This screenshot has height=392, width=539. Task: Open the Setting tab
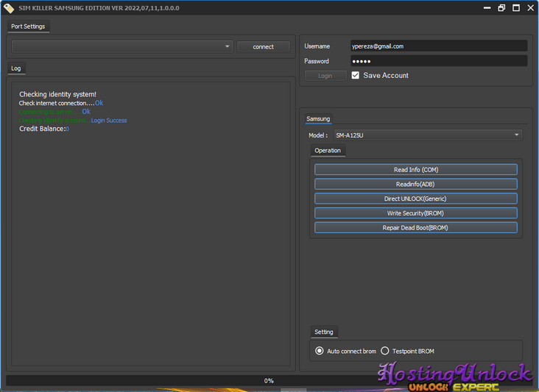tap(324, 332)
